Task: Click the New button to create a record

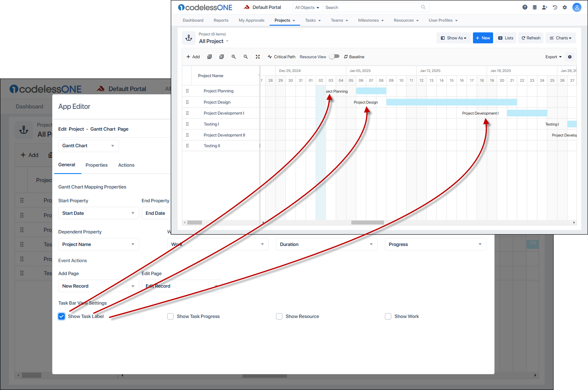Action: [483, 38]
